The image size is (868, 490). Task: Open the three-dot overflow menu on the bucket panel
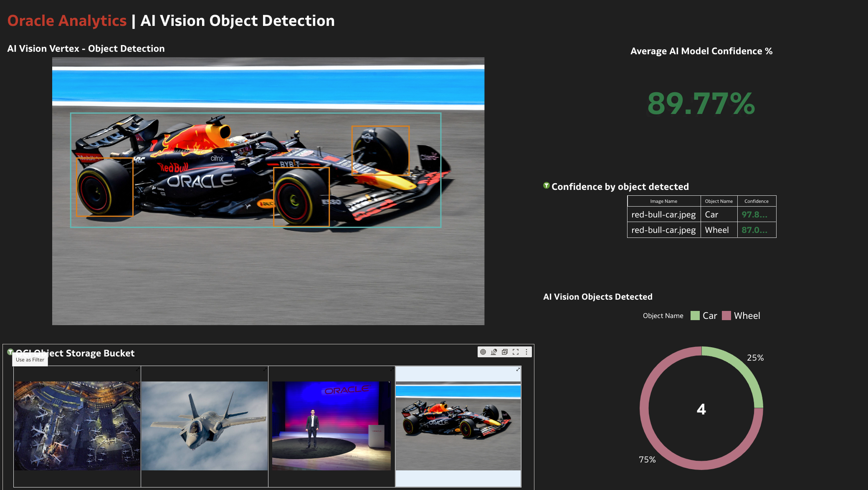527,352
